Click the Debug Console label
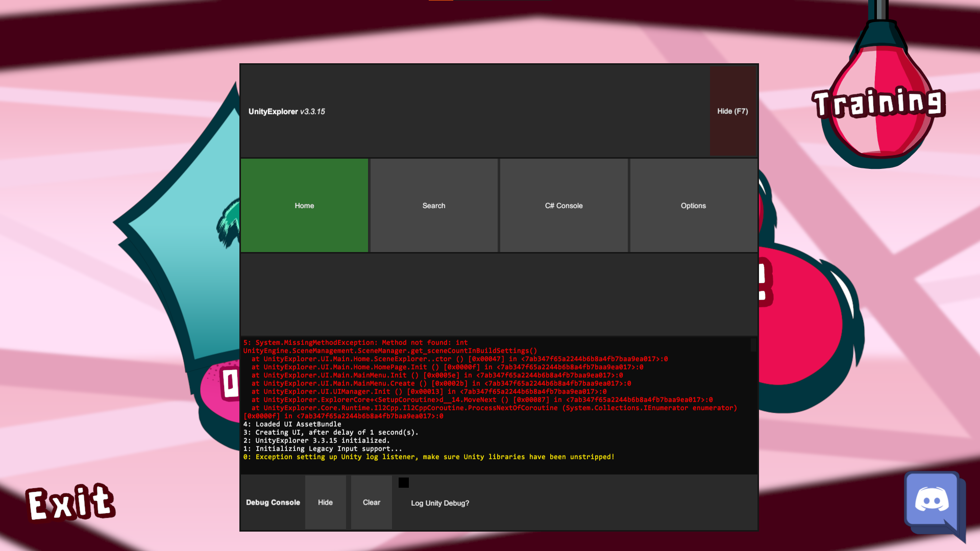This screenshot has width=980, height=551. [x=273, y=502]
